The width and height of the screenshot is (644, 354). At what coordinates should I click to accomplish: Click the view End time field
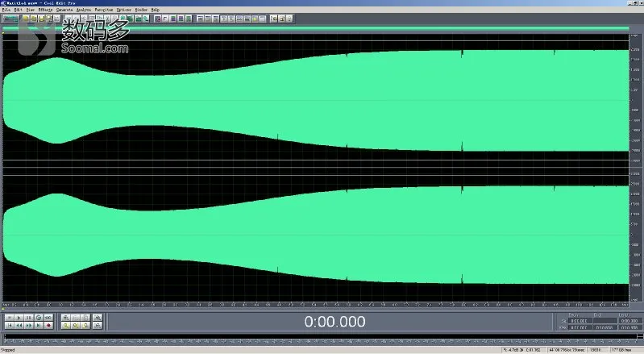pyautogui.click(x=605, y=327)
